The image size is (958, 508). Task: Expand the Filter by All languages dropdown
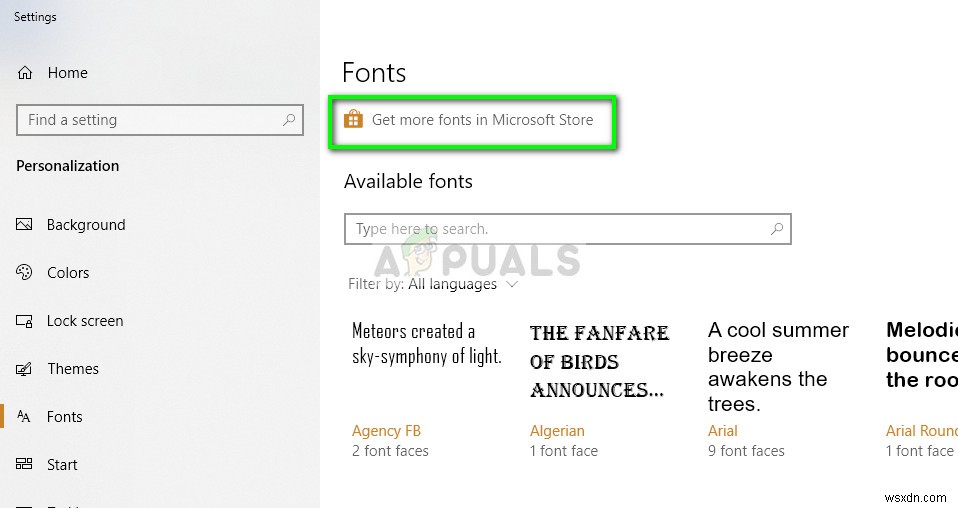[512, 284]
